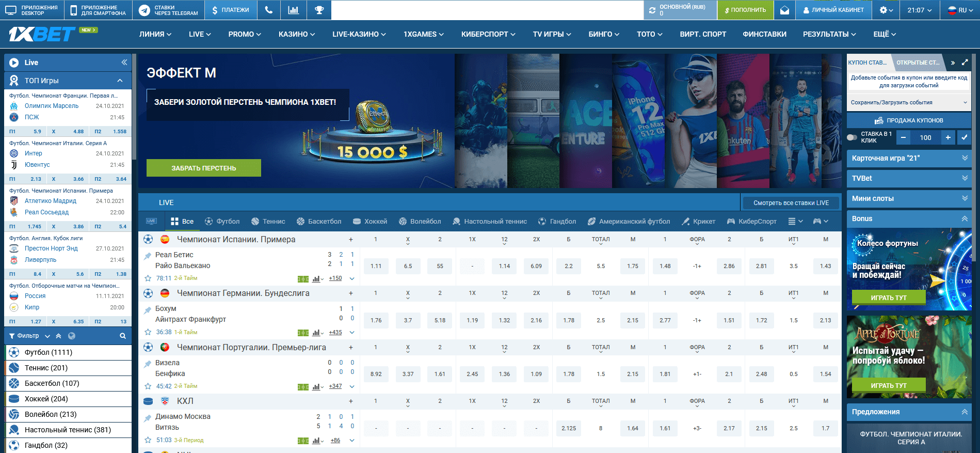Select Футбол (1111) in sports list

[49, 352]
